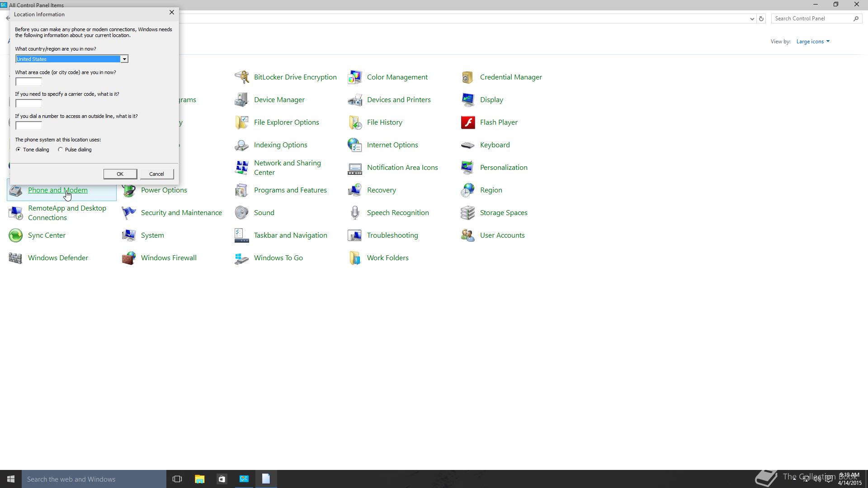The width and height of the screenshot is (868, 488).
Task: Click the Work Folders icon
Action: pos(355,258)
